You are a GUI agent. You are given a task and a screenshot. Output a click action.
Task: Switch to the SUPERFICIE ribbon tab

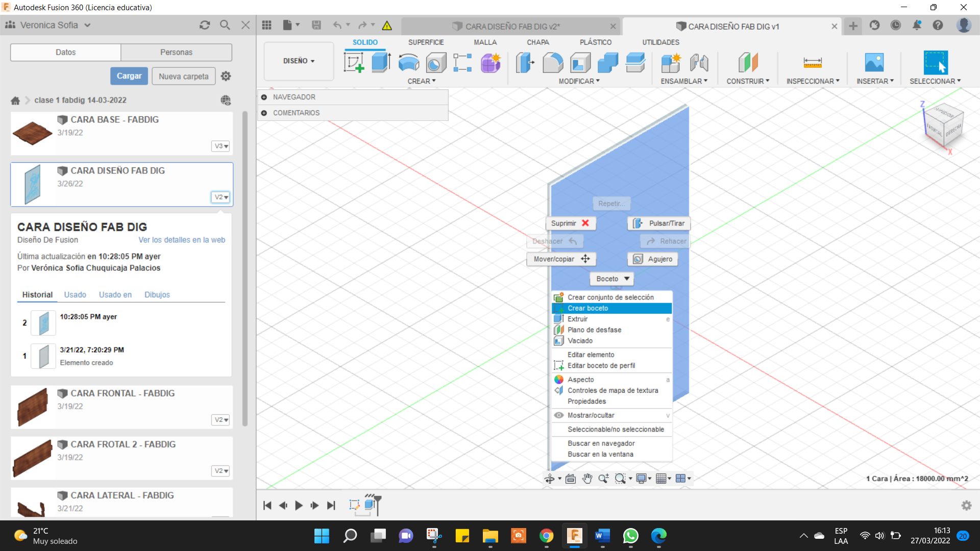click(426, 42)
